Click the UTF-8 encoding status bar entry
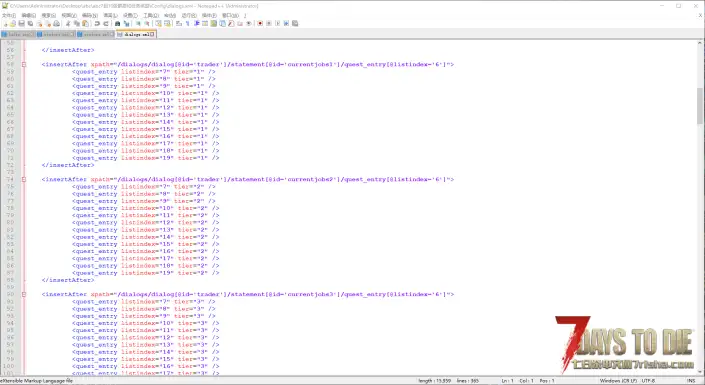Viewport: 705px width, 385px height. coord(648,381)
